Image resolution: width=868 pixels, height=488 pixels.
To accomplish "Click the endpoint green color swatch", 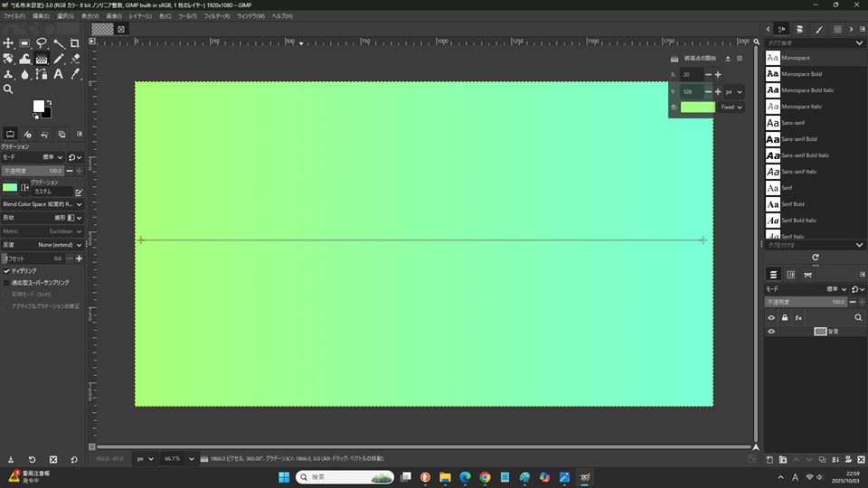I will 697,107.
